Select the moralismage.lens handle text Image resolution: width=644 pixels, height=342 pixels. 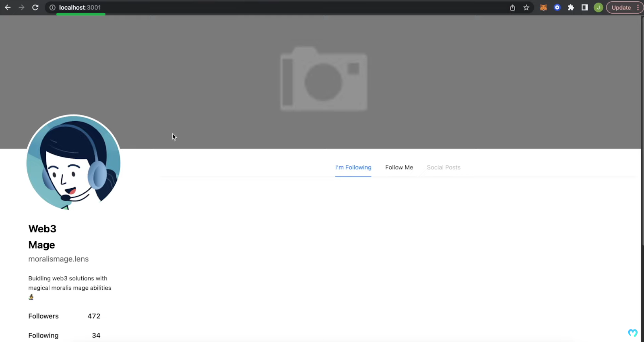click(58, 259)
